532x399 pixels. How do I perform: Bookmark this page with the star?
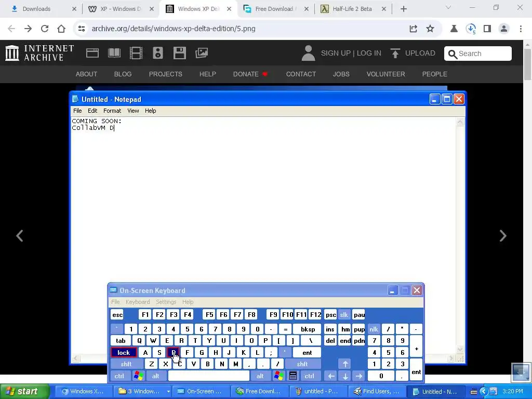click(x=430, y=29)
